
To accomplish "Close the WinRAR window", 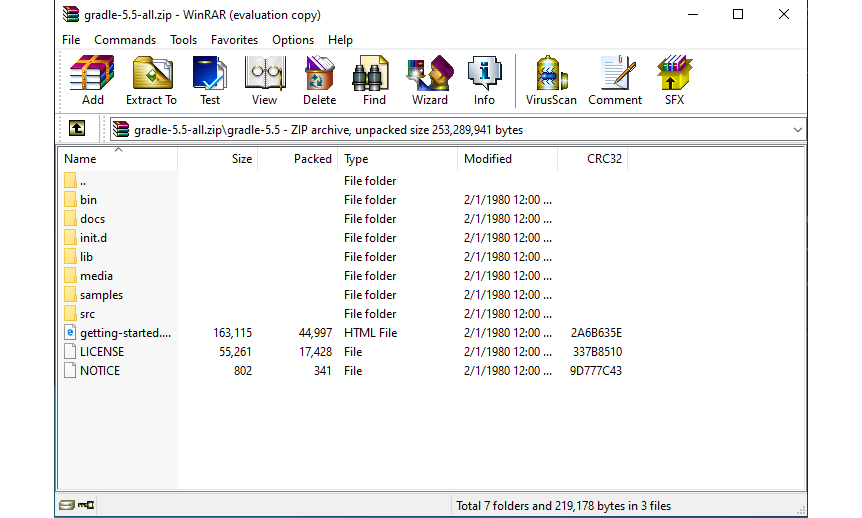I will click(784, 14).
